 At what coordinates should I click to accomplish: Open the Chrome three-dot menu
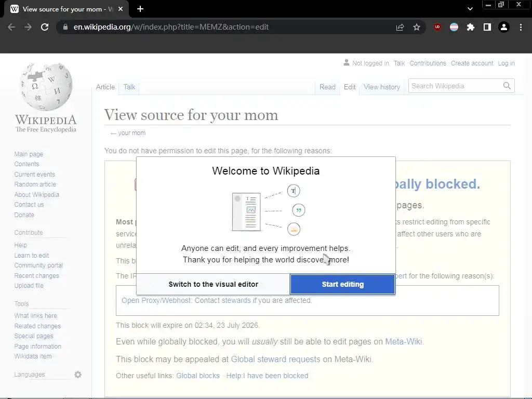(521, 27)
